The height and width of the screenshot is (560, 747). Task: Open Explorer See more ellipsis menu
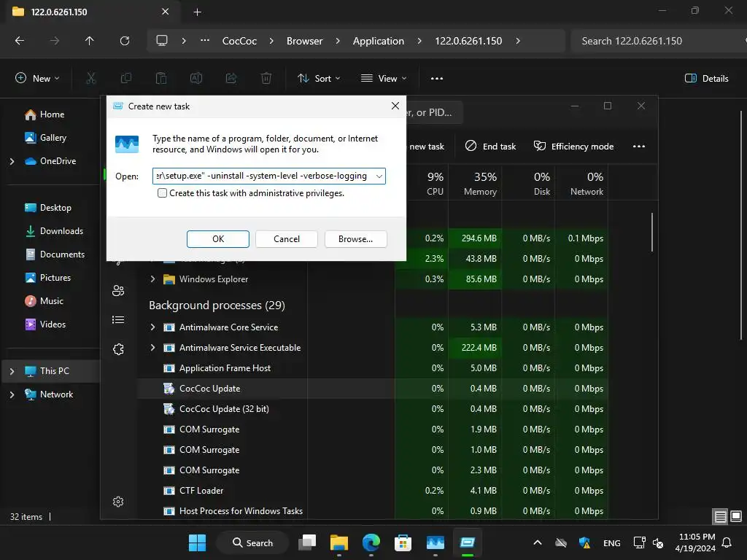(x=437, y=78)
